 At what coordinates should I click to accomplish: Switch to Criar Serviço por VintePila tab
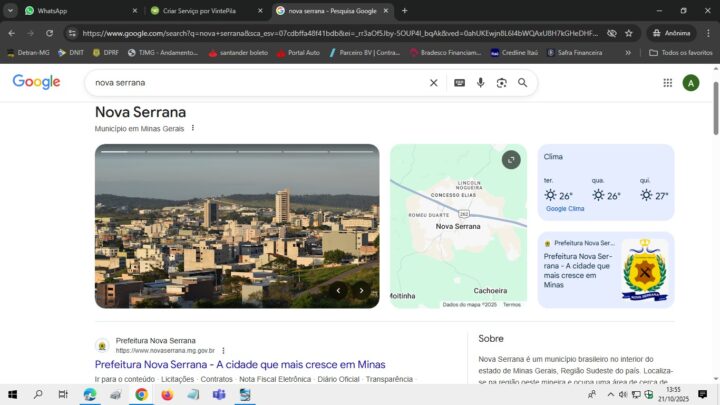[x=200, y=10]
